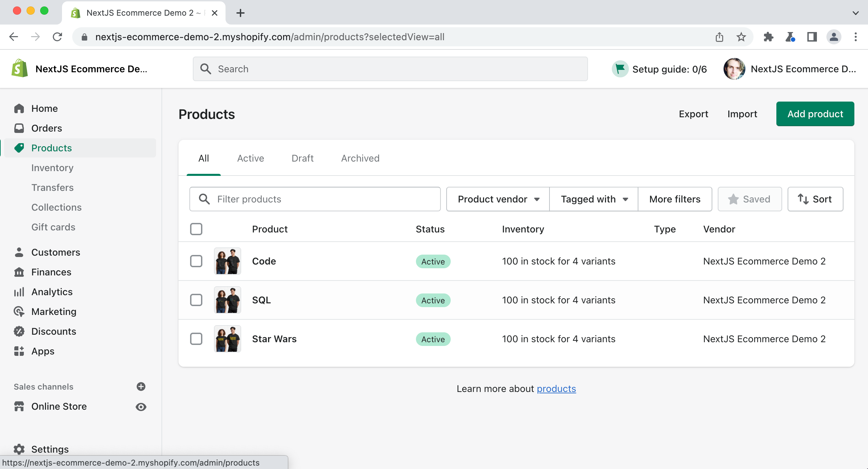The height and width of the screenshot is (469, 868).
Task: Open the Star Wars product name
Action: 274,339
